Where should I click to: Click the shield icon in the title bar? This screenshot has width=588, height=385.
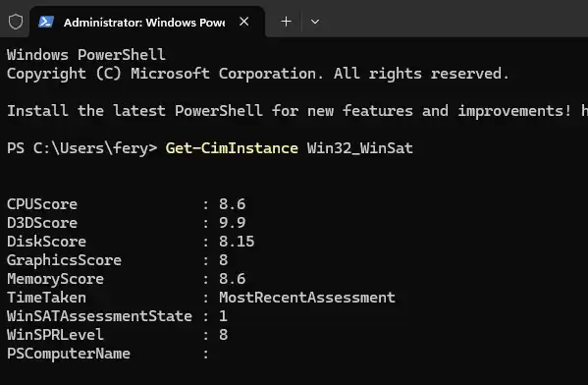click(x=16, y=22)
